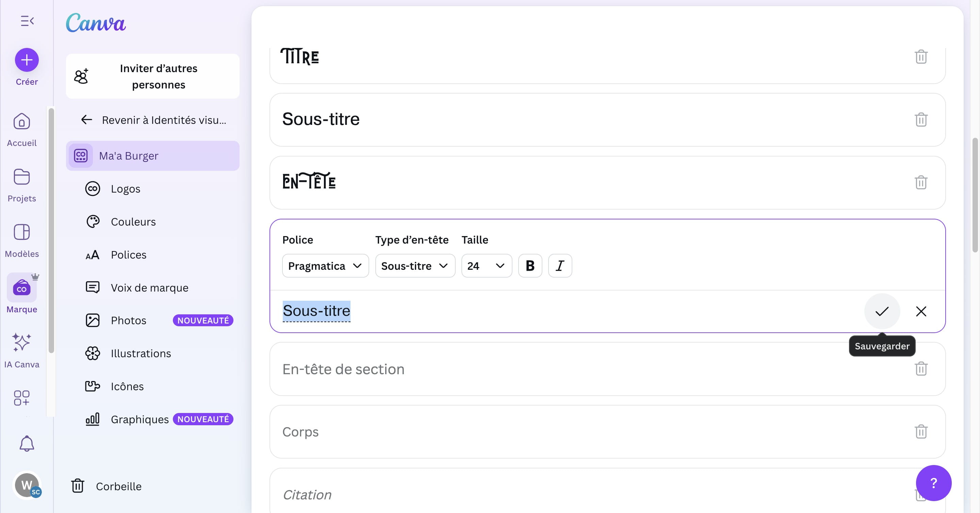Screen dimensions: 980x513
Task: Toggle bold for the Sous-titre style
Action: tap(530, 265)
